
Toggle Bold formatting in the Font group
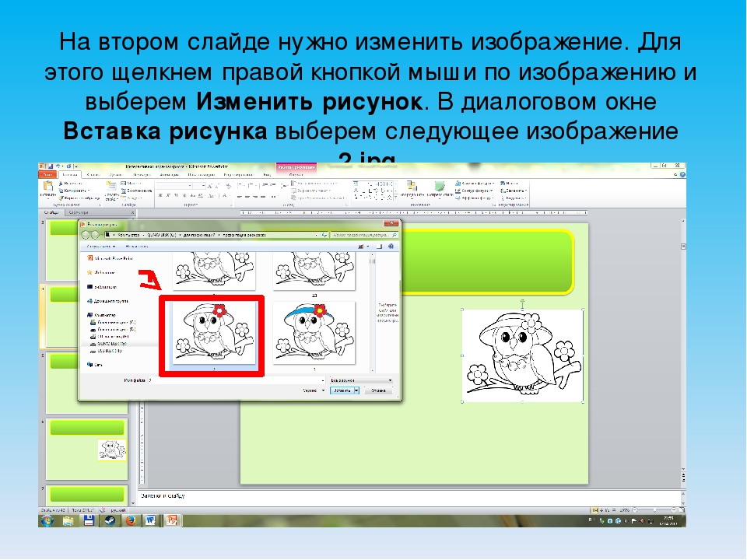pyautogui.click(x=160, y=196)
